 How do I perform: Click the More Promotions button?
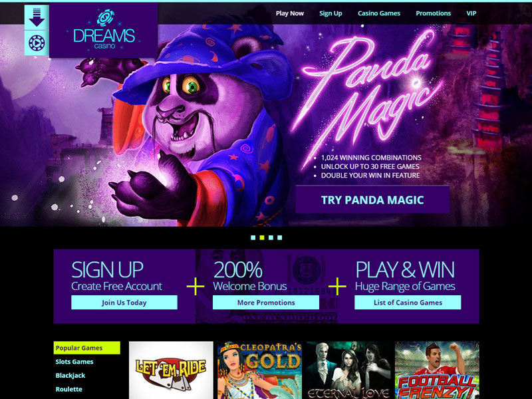266,303
